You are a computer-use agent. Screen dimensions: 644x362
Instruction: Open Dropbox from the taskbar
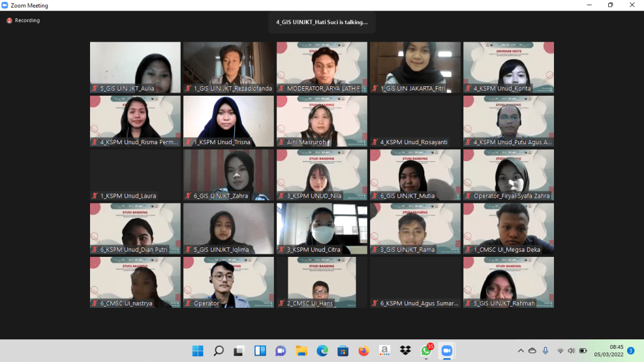tap(405, 351)
